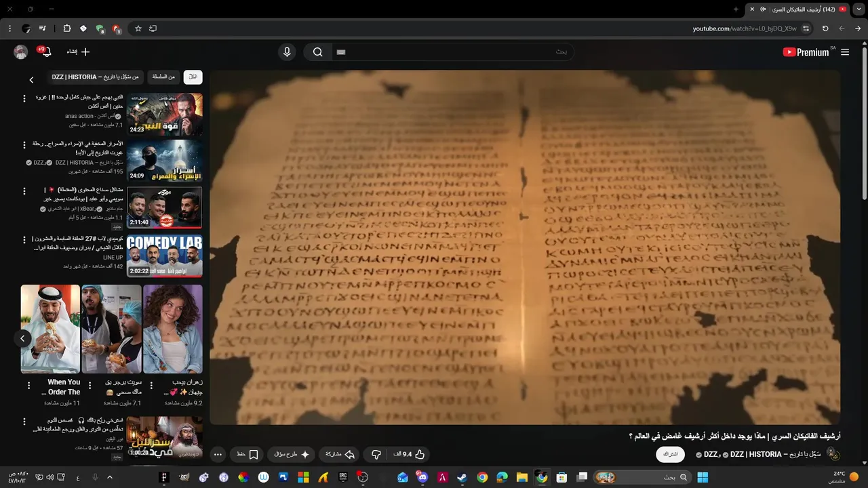Viewport: 868px width, 488px height.
Task: Open the burger surgeon short thumbnail
Action: coord(112,329)
